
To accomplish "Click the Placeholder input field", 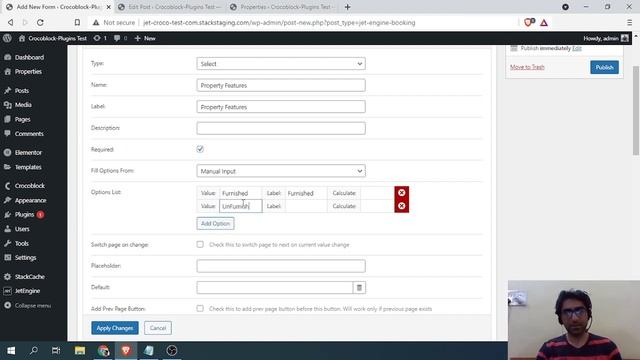I will point(281,266).
